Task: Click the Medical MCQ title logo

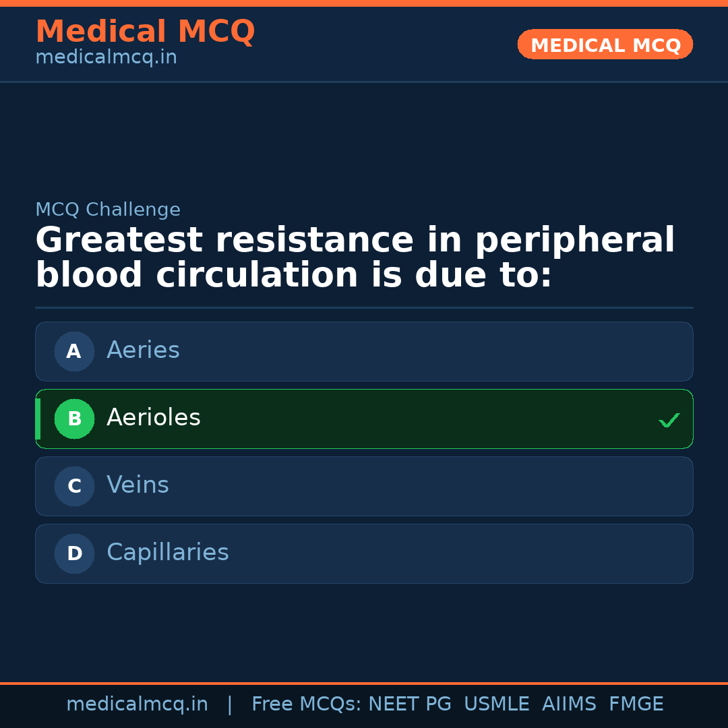Action: point(145,32)
